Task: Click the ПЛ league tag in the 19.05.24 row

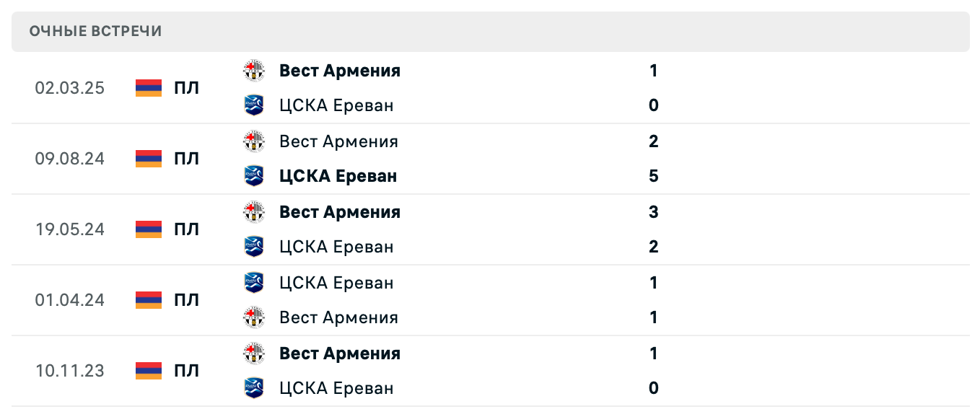Action: point(186,229)
